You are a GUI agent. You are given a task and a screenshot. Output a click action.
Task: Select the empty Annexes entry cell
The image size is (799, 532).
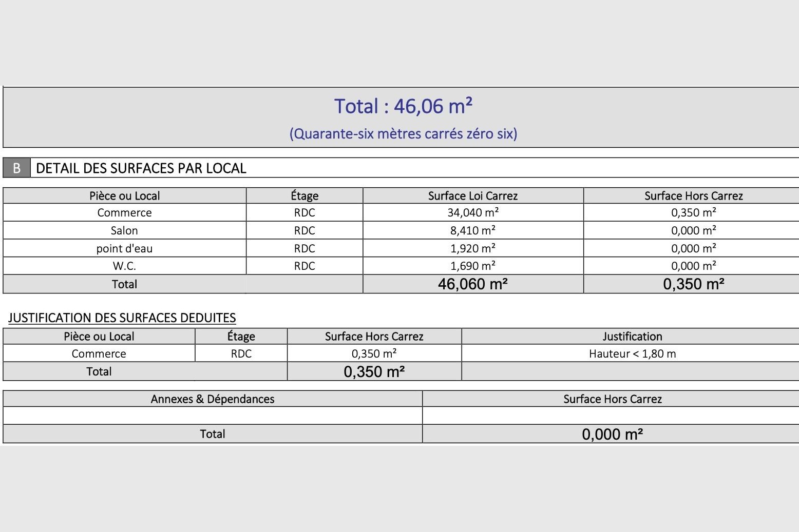213,416
